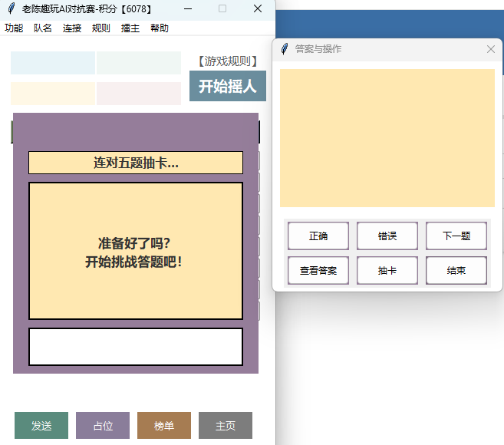The width and height of the screenshot is (504, 445).
Task: Close the 答案与操作 dialog window
Action: point(491,49)
